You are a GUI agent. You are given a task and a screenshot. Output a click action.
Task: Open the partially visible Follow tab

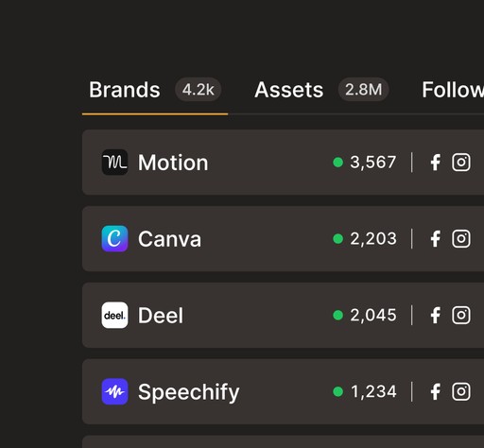coord(453,90)
